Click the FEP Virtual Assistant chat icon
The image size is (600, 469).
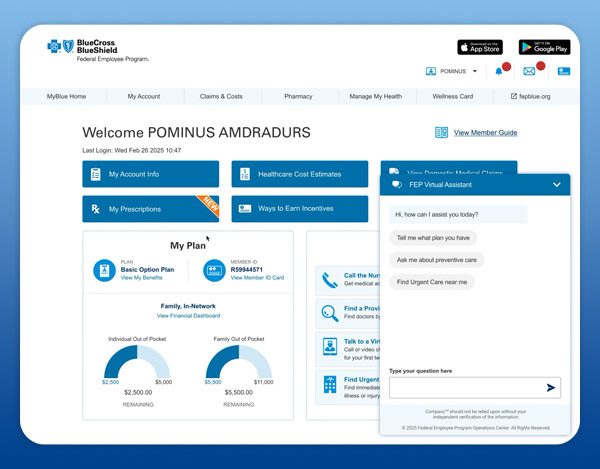397,184
